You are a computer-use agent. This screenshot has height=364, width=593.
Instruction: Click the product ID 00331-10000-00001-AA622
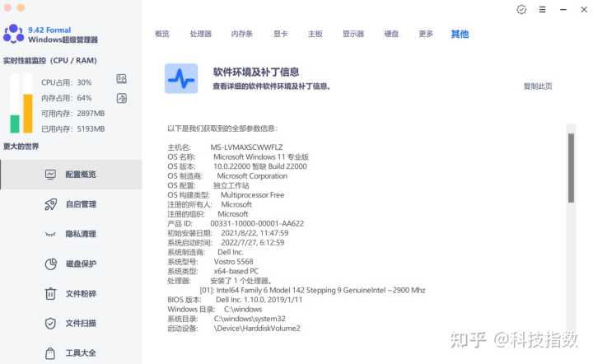[x=257, y=223]
